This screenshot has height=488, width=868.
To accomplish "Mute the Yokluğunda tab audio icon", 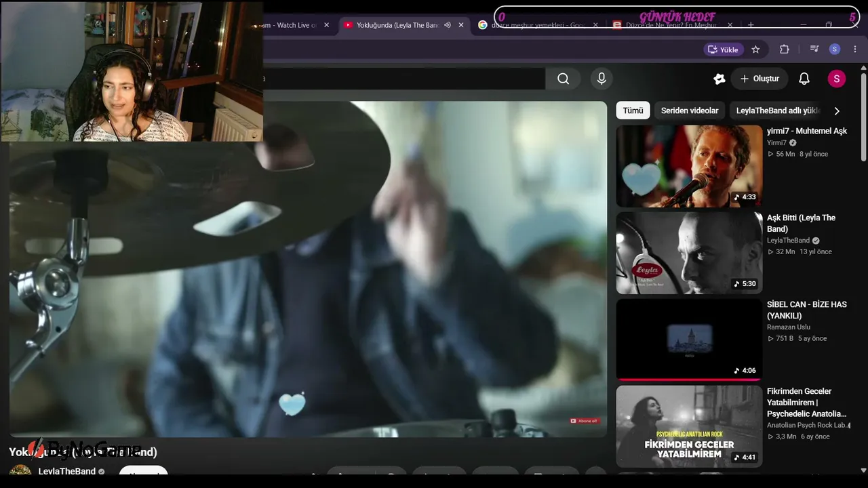I will tap(448, 25).
